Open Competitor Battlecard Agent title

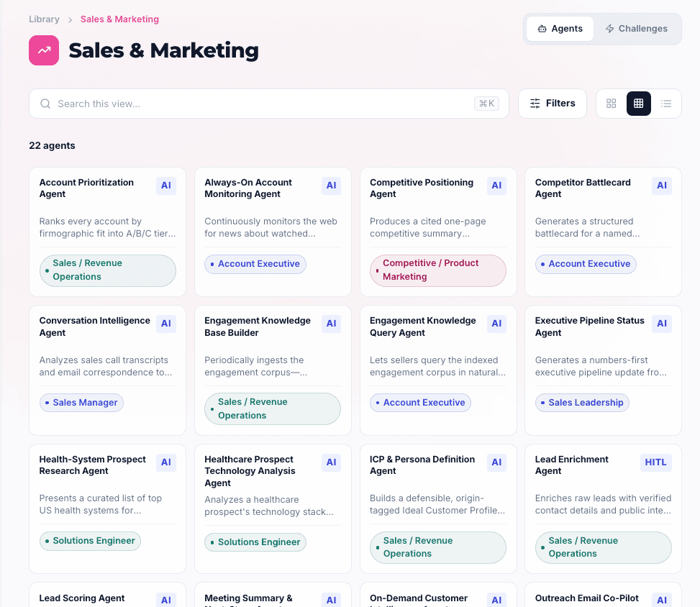click(583, 188)
